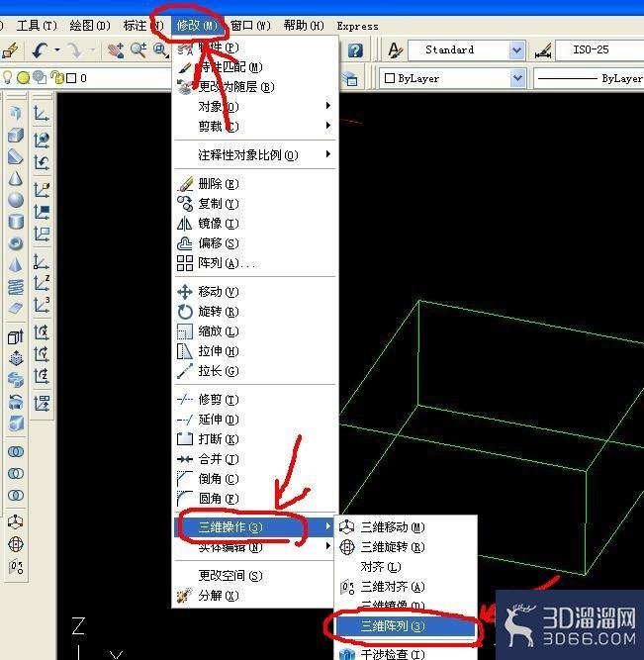
Task: Select the Torus solid tool icon
Action: point(16,243)
